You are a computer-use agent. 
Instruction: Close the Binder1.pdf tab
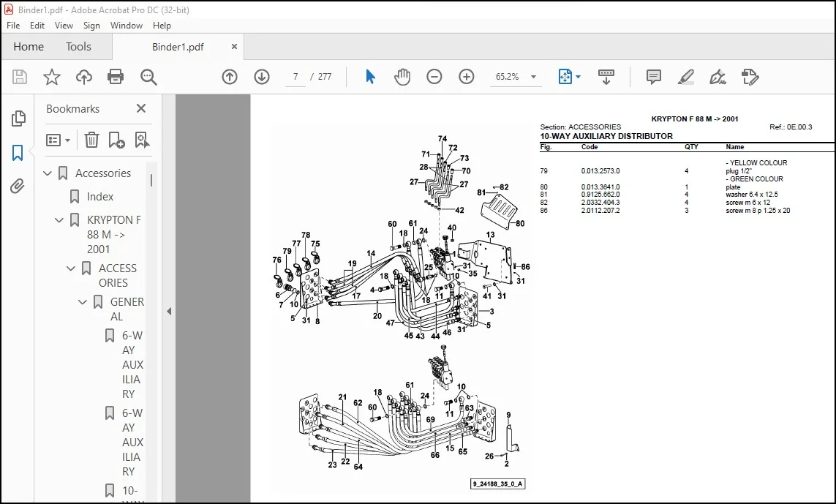pyautogui.click(x=234, y=47)
